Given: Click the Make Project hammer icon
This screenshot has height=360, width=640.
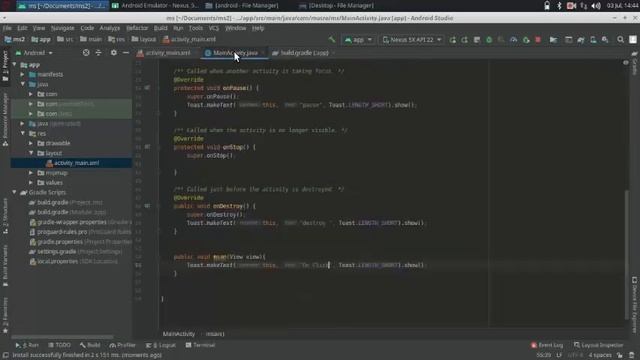Looking at the screenshot, I should pos(332,40).
